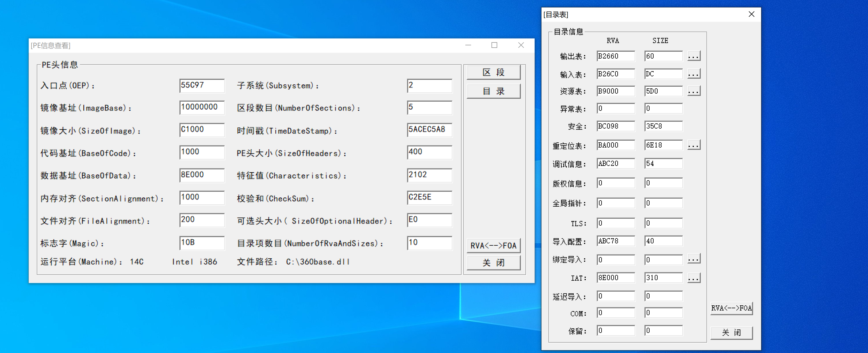
Task: Click the 目录 (Directory) button
Action: [493, 91]
